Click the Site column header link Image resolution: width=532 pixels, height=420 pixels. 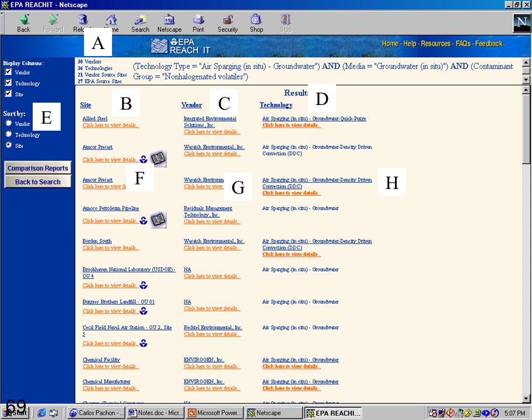coord(86,105)
